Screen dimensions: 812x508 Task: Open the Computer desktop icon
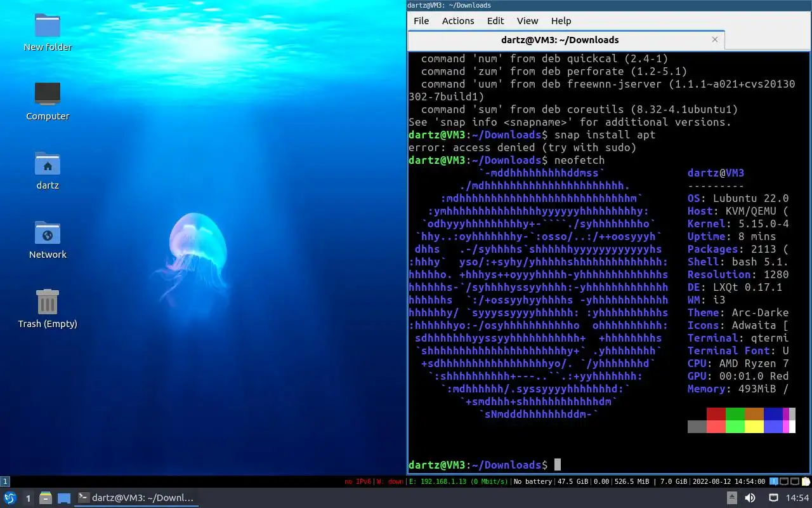[x=48, y=102]
